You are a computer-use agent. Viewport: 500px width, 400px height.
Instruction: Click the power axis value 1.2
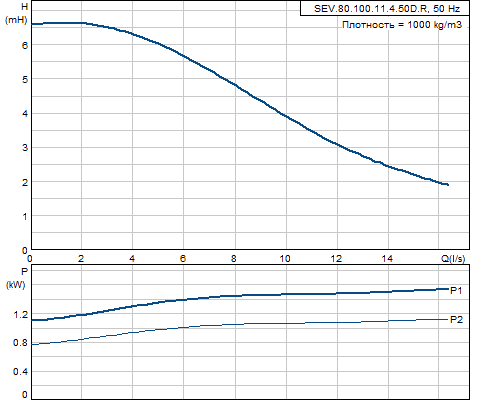21,315
